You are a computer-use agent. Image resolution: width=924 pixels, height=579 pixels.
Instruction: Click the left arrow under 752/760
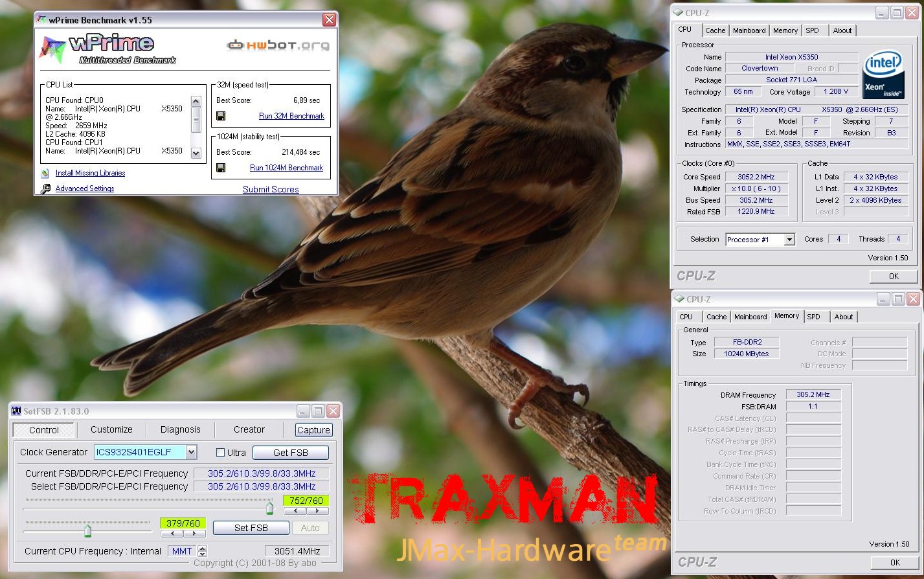pos(295,511)
